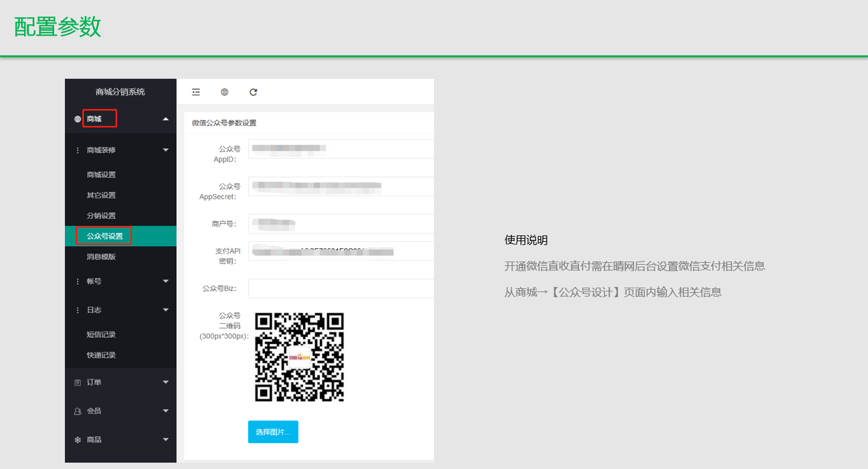Focus the 支付API密钥 input field
Screen dimensions: 868x469
point(341,251)
